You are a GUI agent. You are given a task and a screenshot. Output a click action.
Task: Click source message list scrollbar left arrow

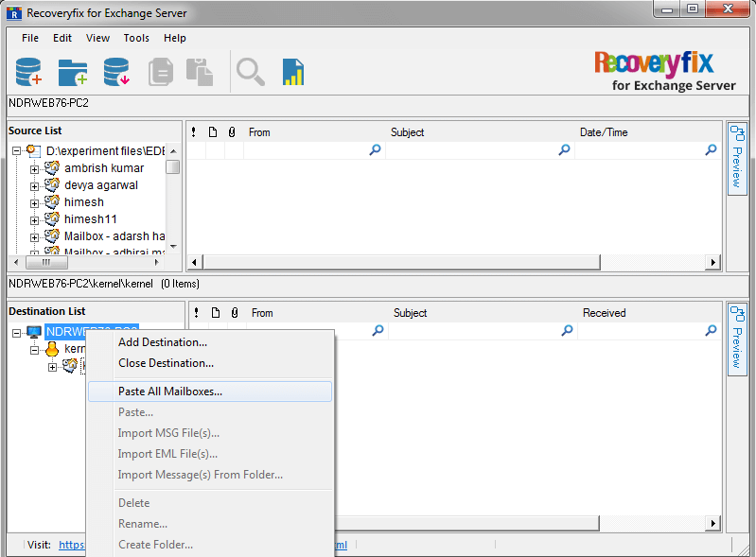(195, 262)
